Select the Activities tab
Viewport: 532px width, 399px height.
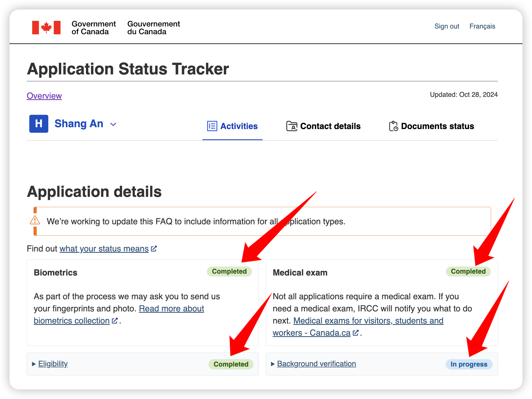[x=232, y=126]
